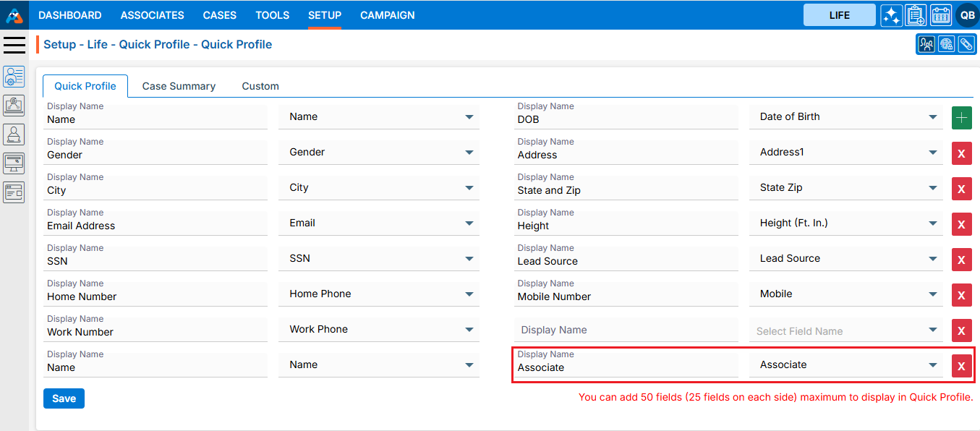Click the bandage icon
980x431 pixels.
point(966,45)
